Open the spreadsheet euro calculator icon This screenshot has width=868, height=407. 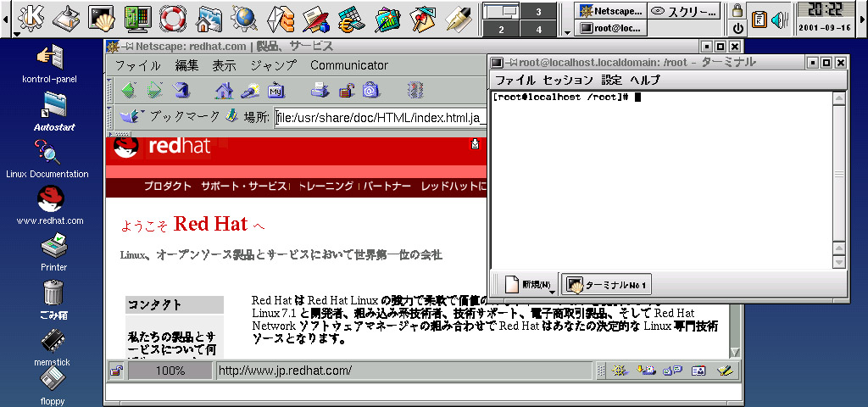[x=351, y=19]
